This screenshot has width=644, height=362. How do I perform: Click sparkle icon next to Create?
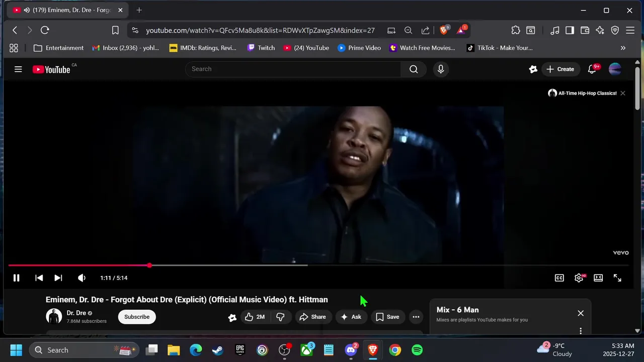tap(533, 69)
